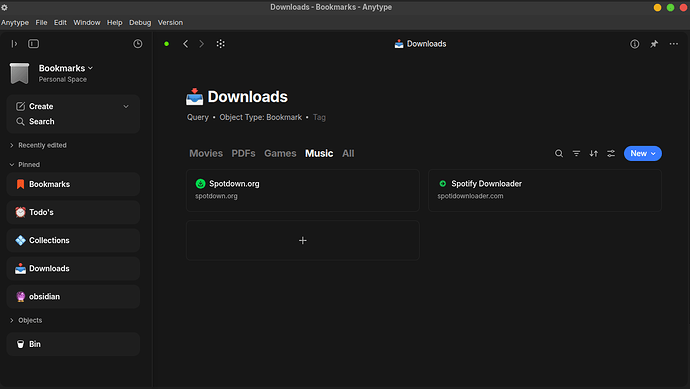Collapse the sidebar with the toggle arrow icon
The height and width of the screenshot is (389, 690).
pyautogui.click(x=14, y=44)
